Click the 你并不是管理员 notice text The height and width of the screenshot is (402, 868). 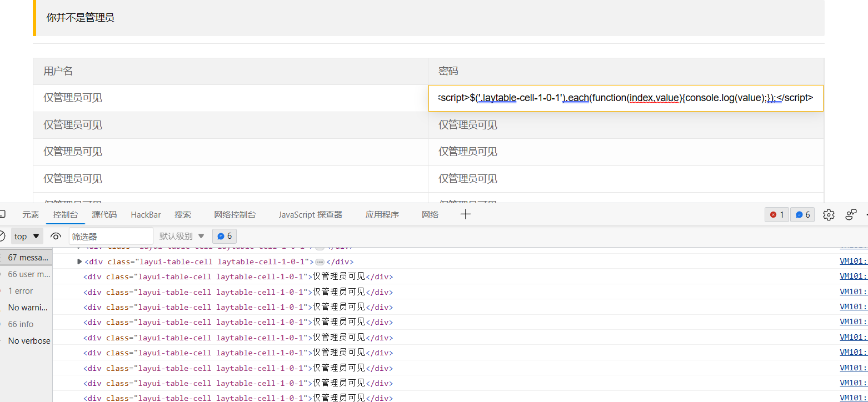pyautogui.click(x=80, y=18)
